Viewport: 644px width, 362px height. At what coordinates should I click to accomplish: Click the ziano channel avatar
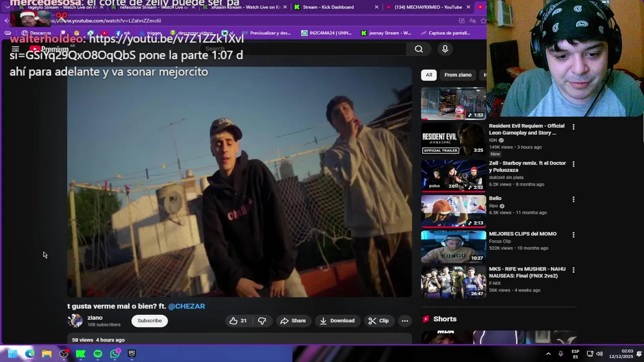pos(75,321)
